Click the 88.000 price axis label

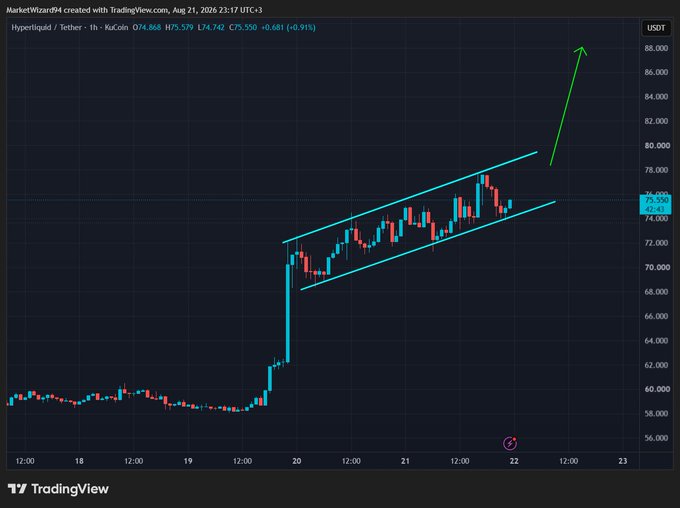(656, 48)
